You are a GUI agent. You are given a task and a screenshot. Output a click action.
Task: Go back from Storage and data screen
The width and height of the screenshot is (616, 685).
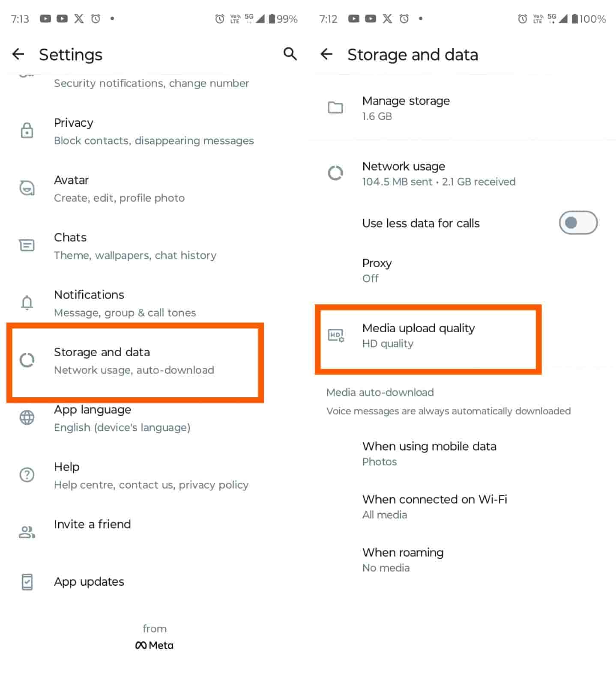click(326, 54)
